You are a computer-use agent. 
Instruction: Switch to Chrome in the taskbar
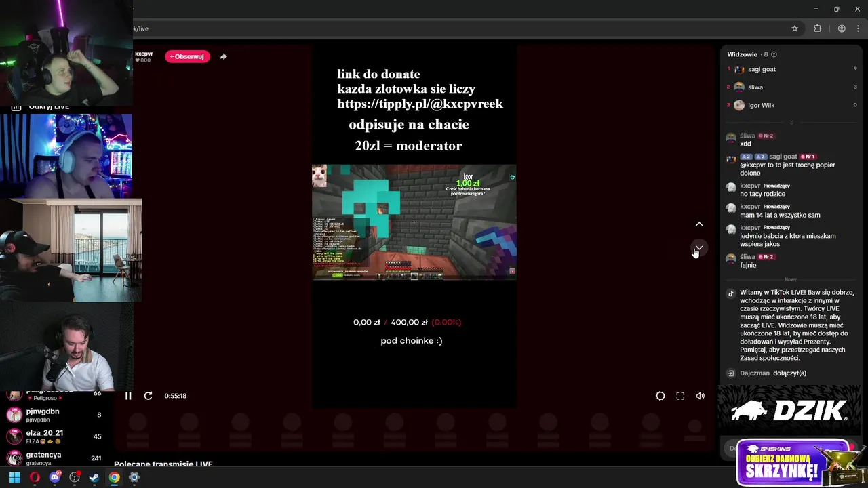[x=115, y=477]
